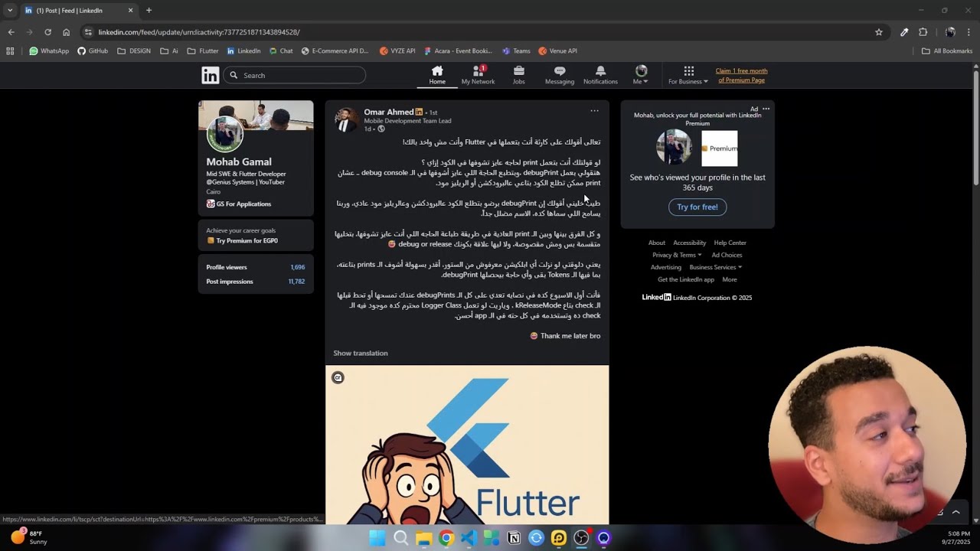View Profile viewers count
This screenshot has height=551, width=980.
[x=256, y=267]
